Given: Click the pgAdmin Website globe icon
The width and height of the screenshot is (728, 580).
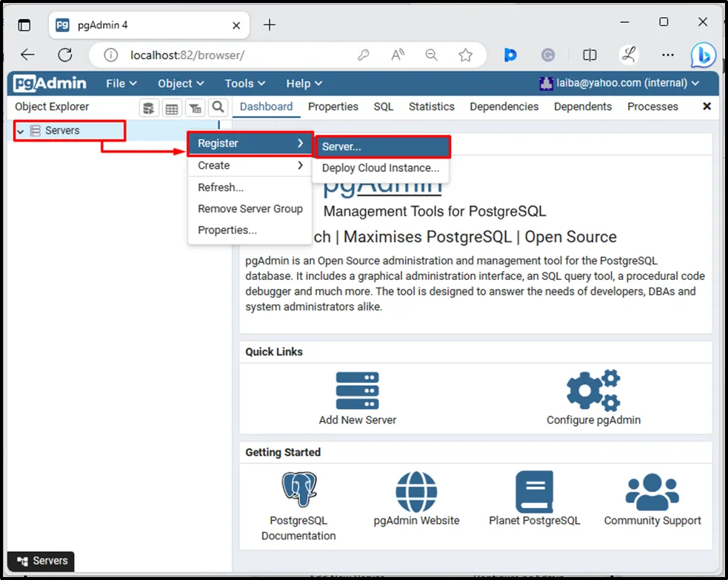Looking at the screenshot, I should 416,491.
